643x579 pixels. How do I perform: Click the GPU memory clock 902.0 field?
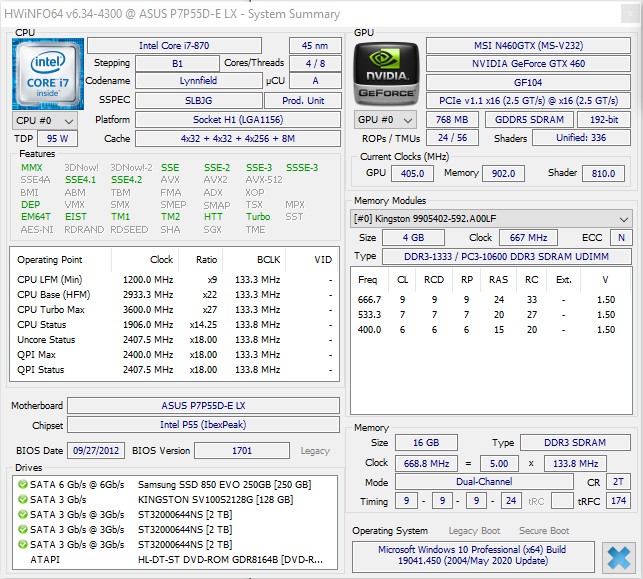click(503, 173)
